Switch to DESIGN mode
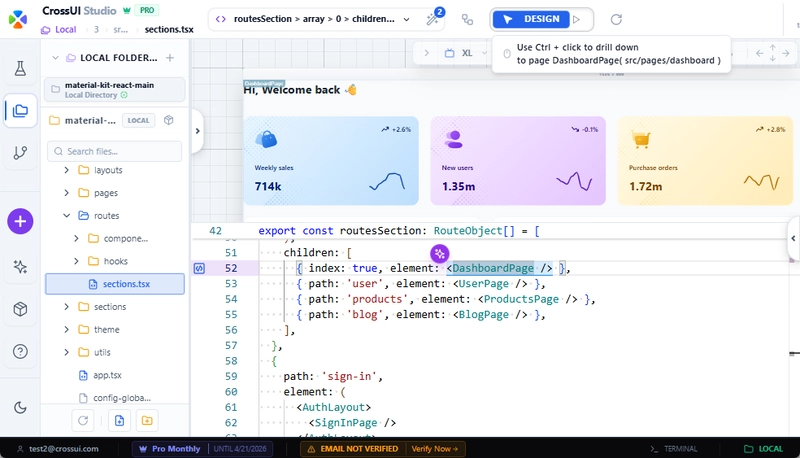Viewport: 800px width, 458px height. (531, 19)
